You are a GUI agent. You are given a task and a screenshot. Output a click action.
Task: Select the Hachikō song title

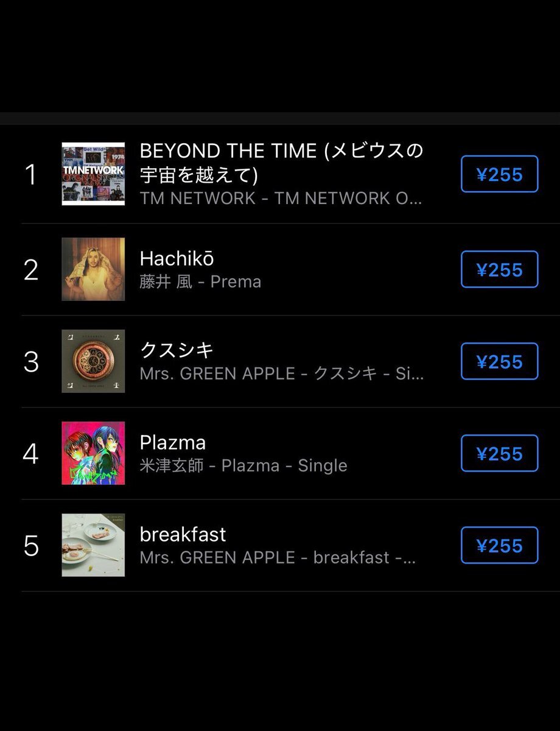point(177,259)
